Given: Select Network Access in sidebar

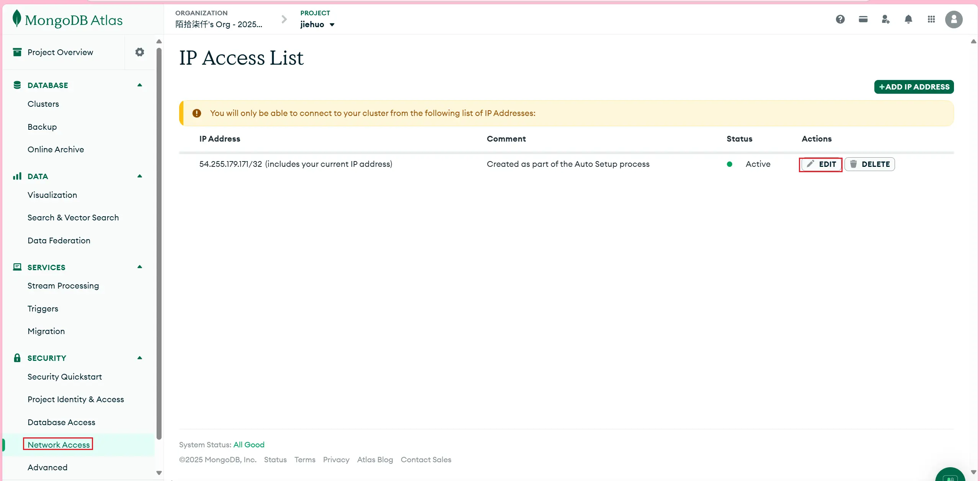Looking at the screenshot, I should [59, 445].
